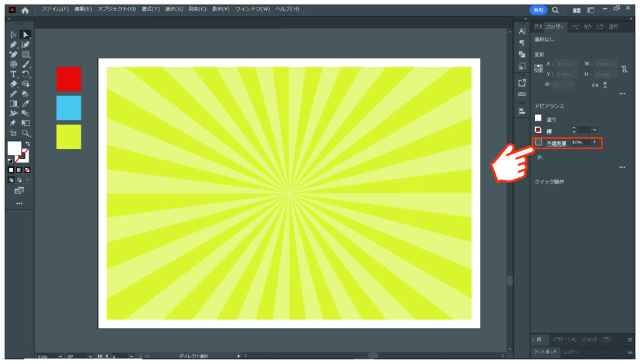
Task: Switch to Draw Normal mode
Action: (x=11, y=180)
